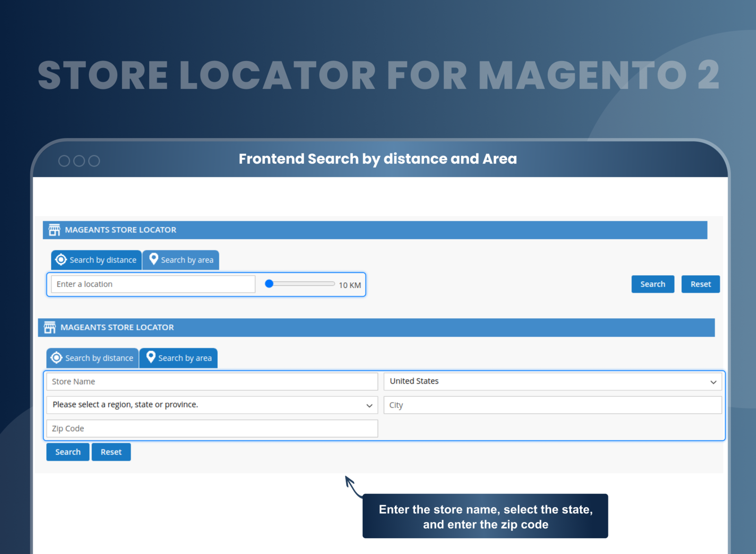Click the City input field

pyautogui.click(x=552, y=405)
